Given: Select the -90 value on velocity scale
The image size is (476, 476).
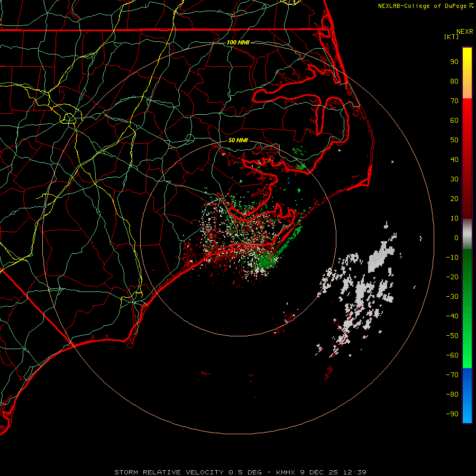Looking at the screenshot, I should [452, 414].
